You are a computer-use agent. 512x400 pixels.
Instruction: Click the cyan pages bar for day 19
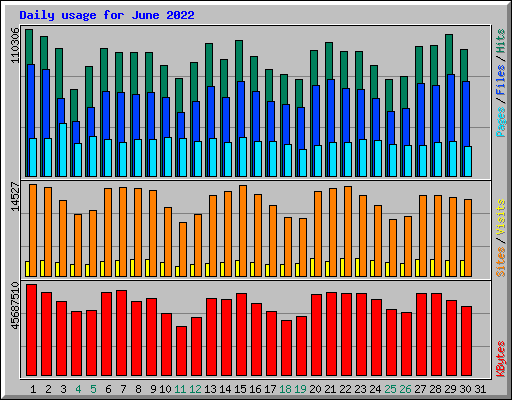tap(303, 163)
